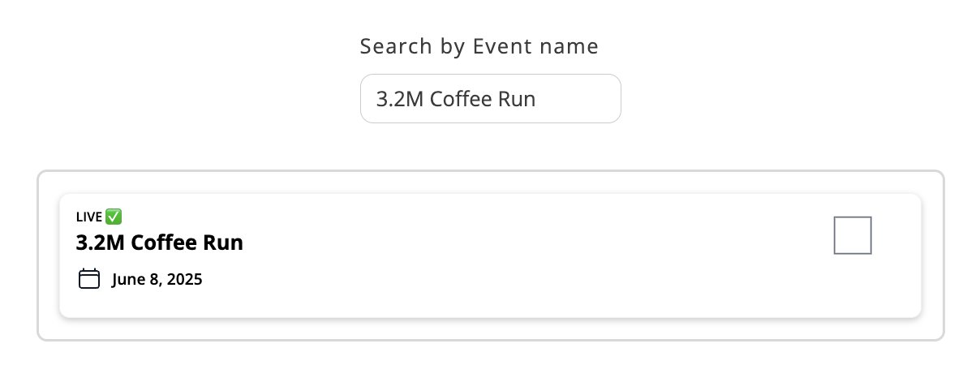Screen dimensions: 980x378
Task: Click empty space in the event card
Action: [x=527, y=268]
